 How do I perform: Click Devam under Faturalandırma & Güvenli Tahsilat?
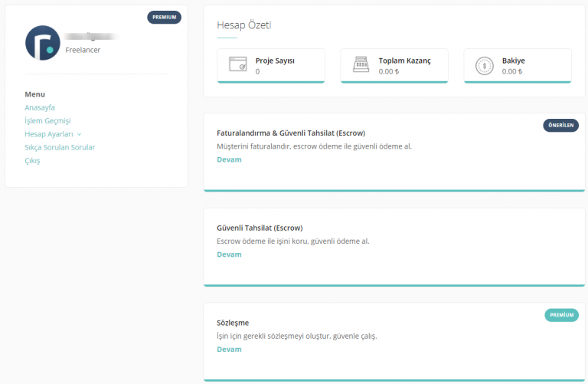[229, 159]
